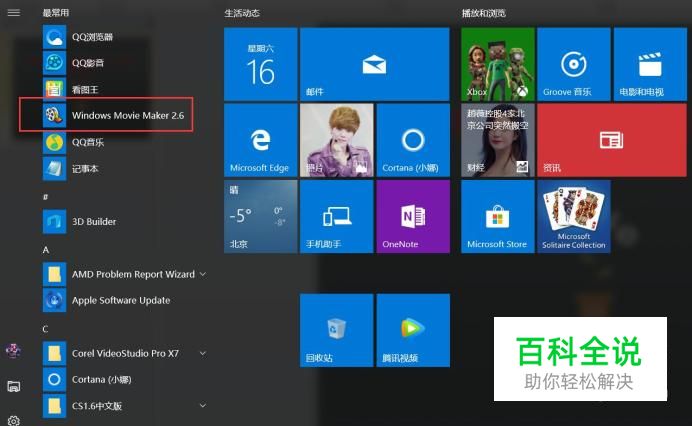
Task: Open the Microsoft Edge tile
Action: (260, 140)
